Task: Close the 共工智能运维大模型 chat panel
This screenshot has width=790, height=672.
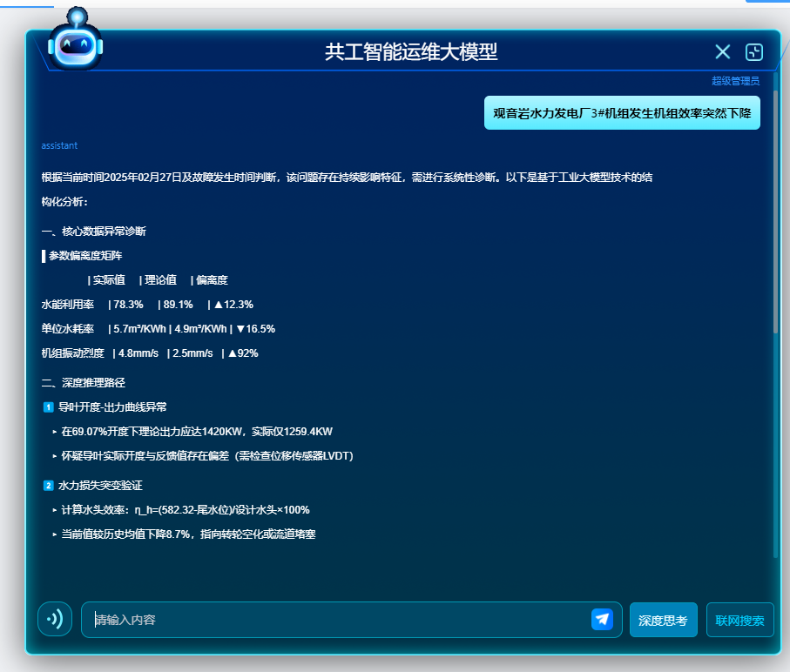Action: [x=722, y=52]
